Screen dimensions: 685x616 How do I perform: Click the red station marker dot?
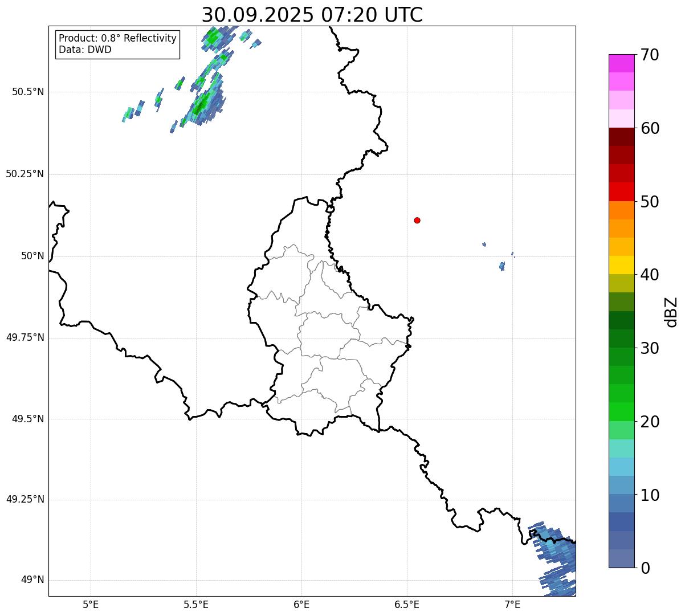[417, 220]
